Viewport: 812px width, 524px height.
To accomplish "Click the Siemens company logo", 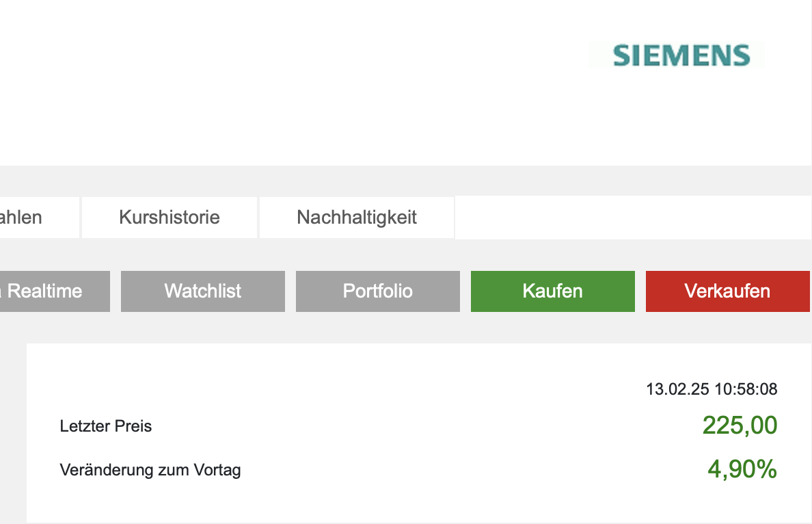I will [681, 55].
